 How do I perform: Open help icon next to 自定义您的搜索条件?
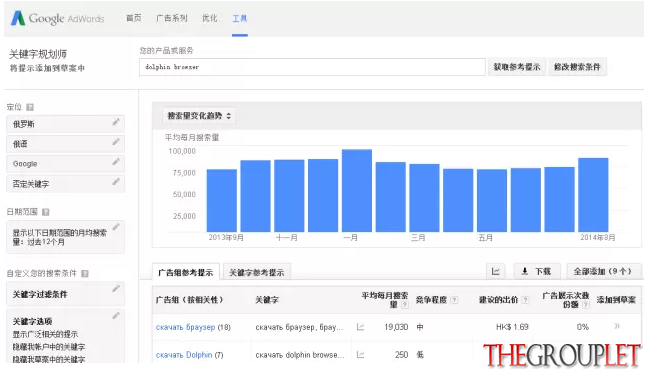click(85, 274)
